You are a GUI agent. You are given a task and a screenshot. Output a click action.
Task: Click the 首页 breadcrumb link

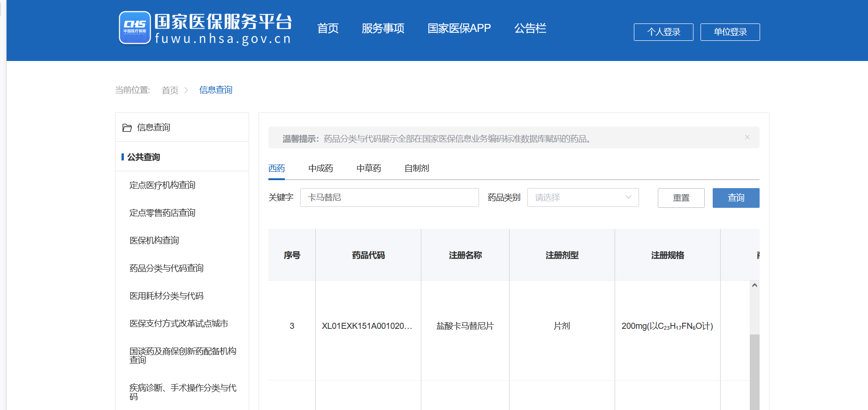coord(170,90)
